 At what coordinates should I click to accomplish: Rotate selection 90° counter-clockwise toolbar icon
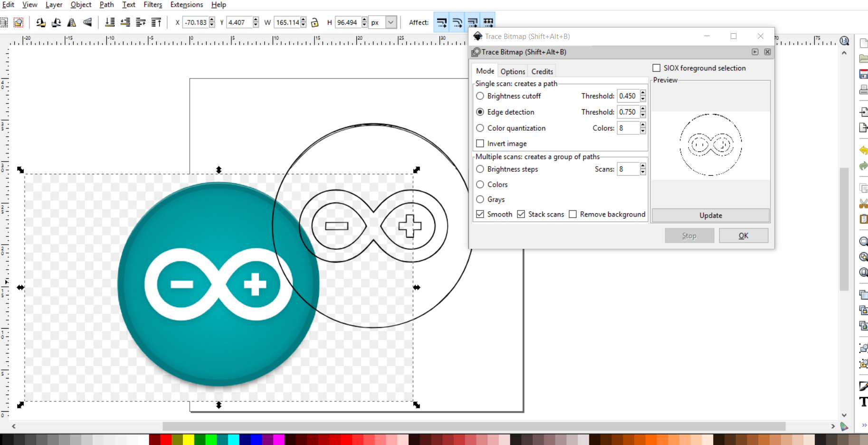coord(41,22)
